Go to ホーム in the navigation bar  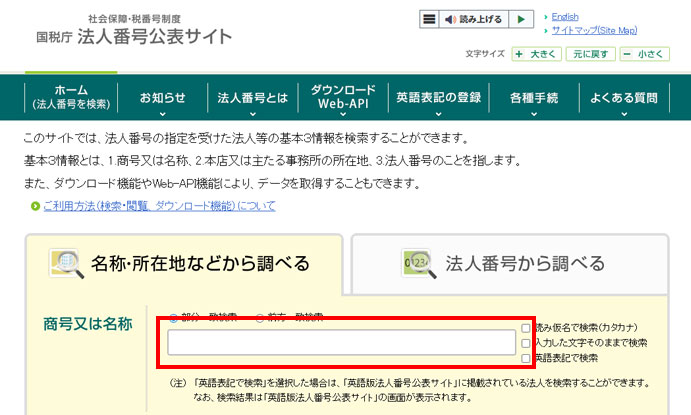71,97
